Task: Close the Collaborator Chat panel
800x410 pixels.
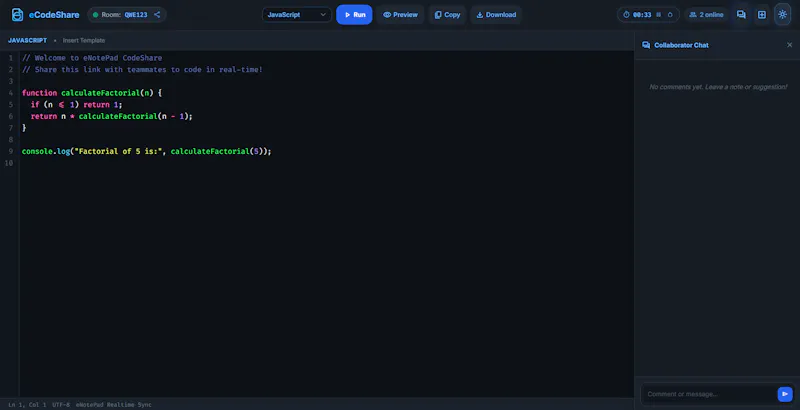Action: 789,45
